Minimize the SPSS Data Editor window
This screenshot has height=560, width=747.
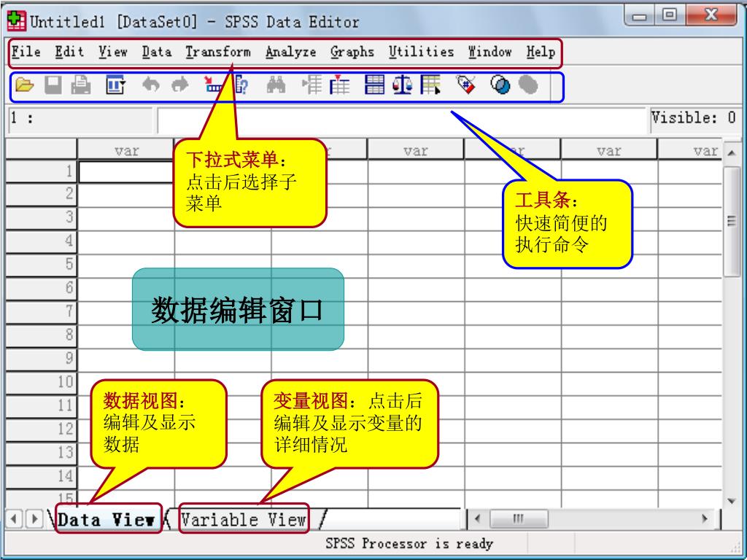[x=640, y=16]
